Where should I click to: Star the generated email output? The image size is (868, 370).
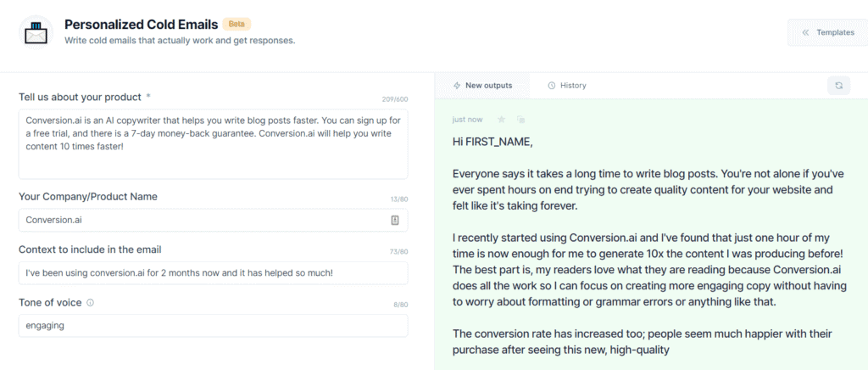pos(502,119)
